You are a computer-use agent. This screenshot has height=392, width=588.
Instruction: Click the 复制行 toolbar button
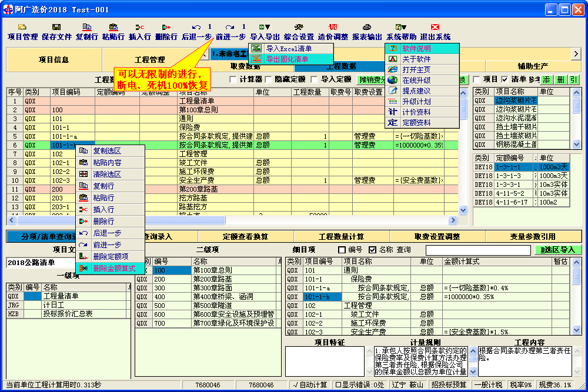[x=86, y=32]
